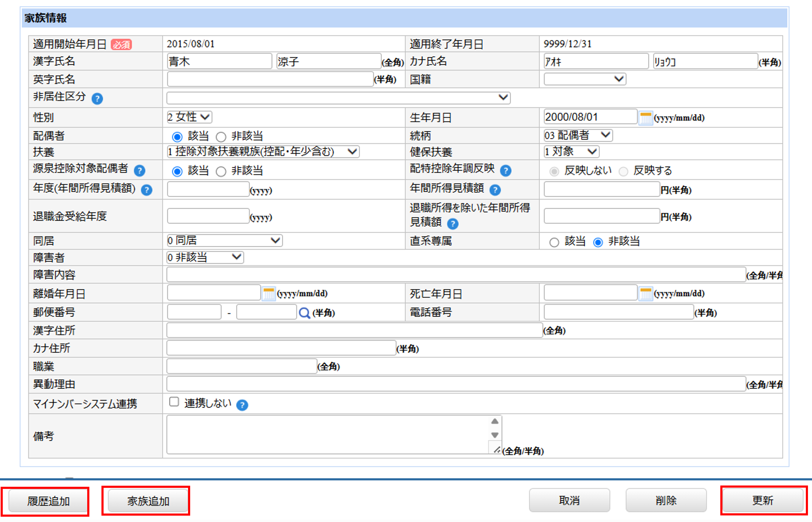Click the 退職金受給年度 input field
812x522 pixels.
pos(208,216)
